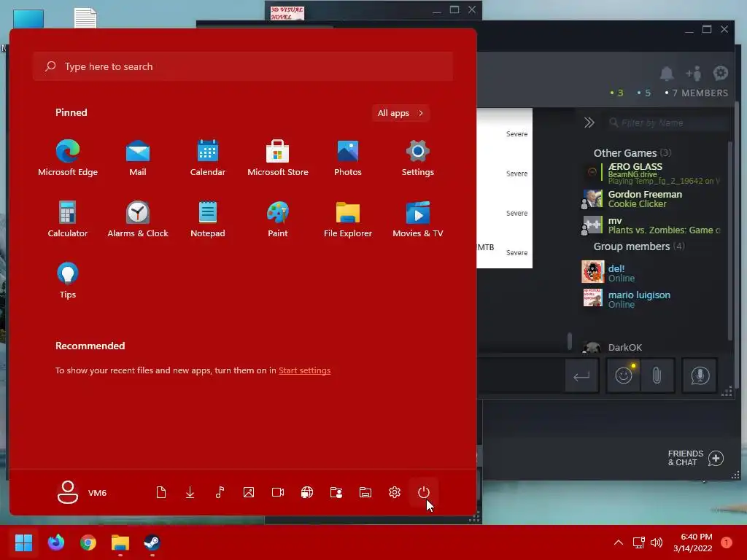Open Downloads folder shortcut in Start footer
Screen dimensions: 747x560
pyautogui.click(x=190, y=492)
